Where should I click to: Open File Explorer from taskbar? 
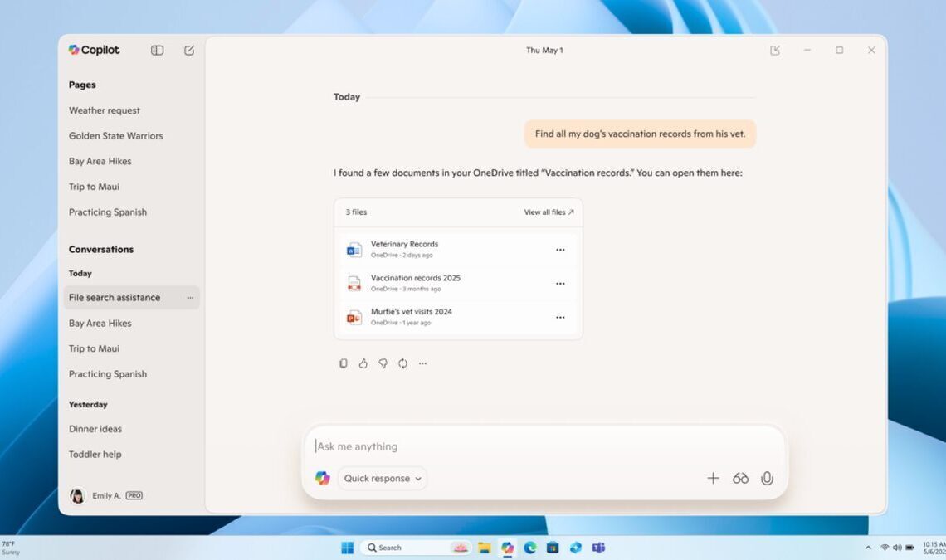(485, 548)
